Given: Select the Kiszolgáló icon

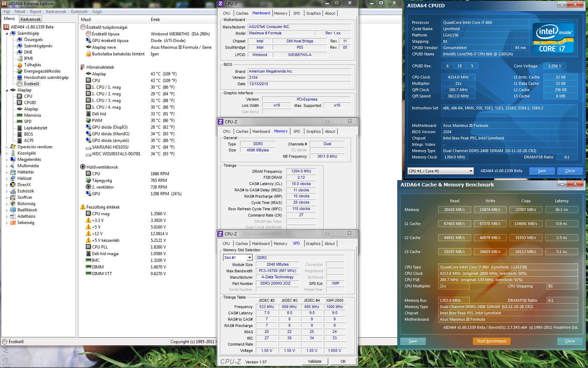Looking at the screenshot, I should tap(13, 153).
